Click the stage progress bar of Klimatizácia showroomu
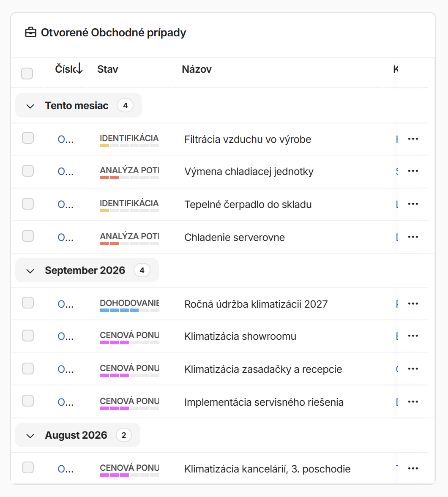 coord(129,342)
